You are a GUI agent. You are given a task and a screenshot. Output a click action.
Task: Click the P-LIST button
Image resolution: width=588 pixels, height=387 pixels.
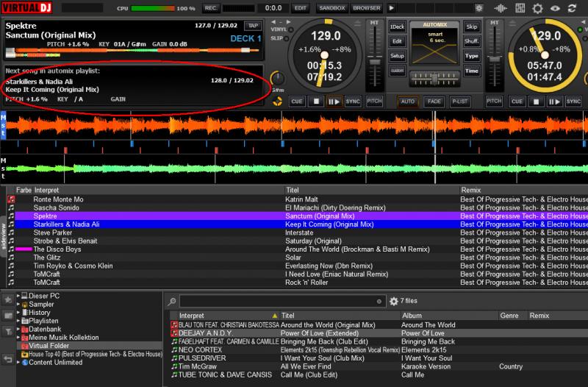click(460, 102)
